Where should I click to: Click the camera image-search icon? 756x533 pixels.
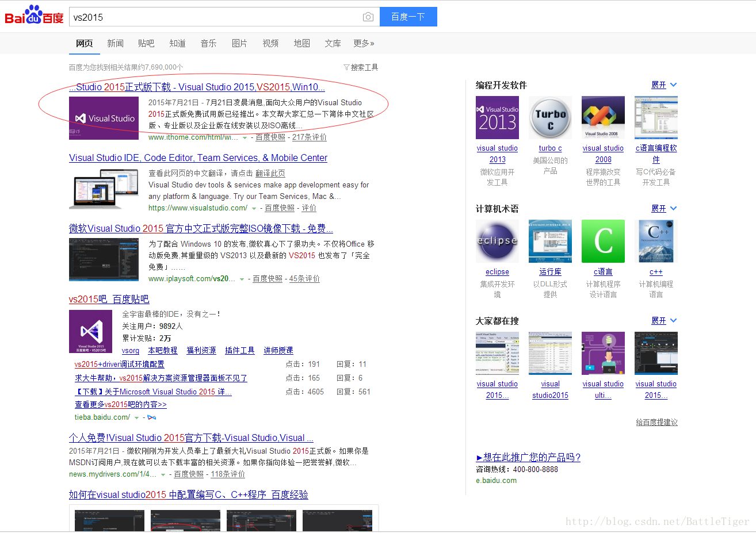click(x=368, y=17)
